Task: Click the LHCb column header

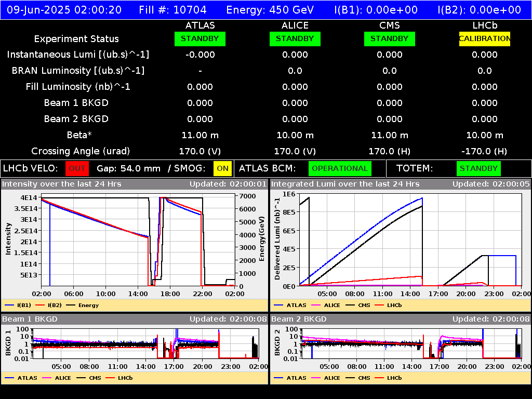Action: click(485, 25)
